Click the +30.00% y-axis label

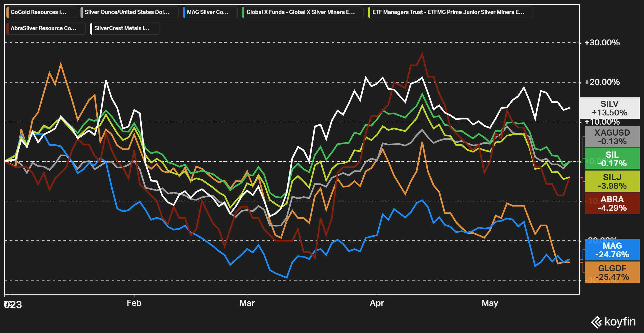602,43
